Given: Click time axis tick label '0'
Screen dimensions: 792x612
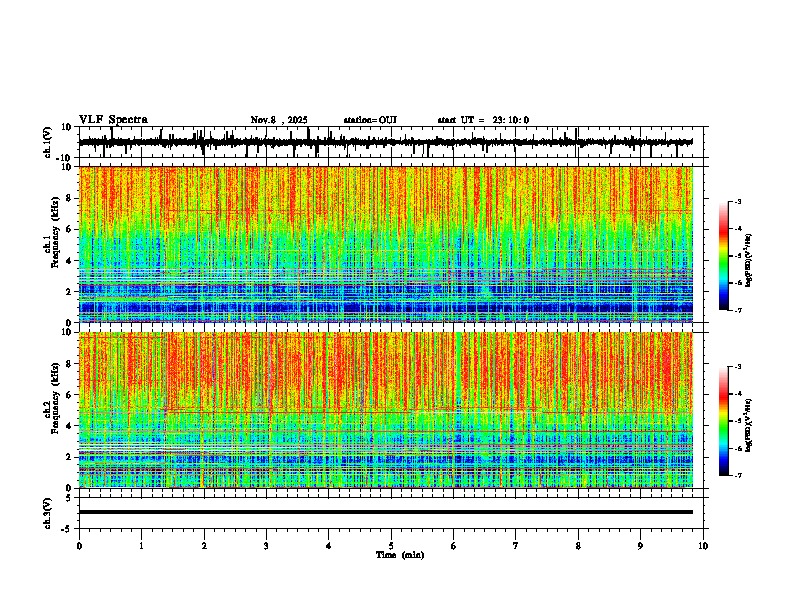Looking at the screenshot, I should click(79, 546).
